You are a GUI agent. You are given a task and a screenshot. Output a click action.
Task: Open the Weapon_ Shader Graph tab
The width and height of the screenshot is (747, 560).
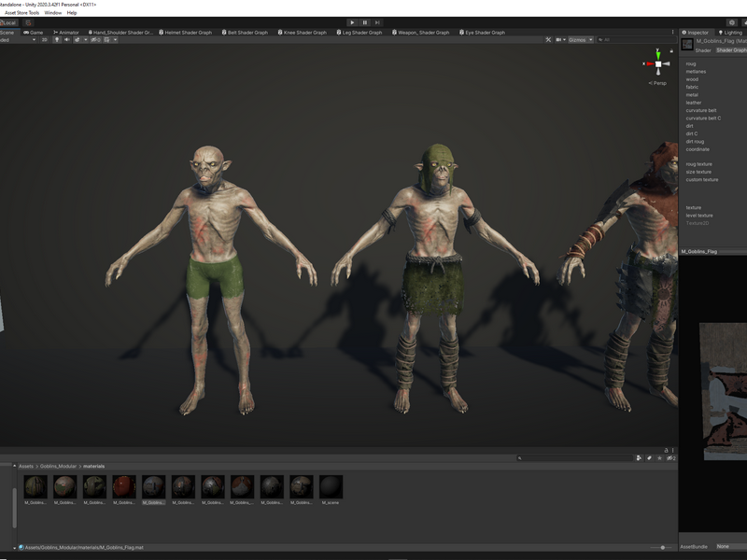pyautogui.click(x=421, y=33)
